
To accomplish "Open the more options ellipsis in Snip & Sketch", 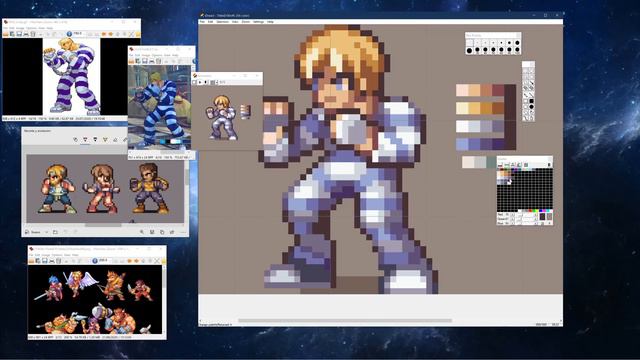I will pyautogui.click(x=182, y=232).
